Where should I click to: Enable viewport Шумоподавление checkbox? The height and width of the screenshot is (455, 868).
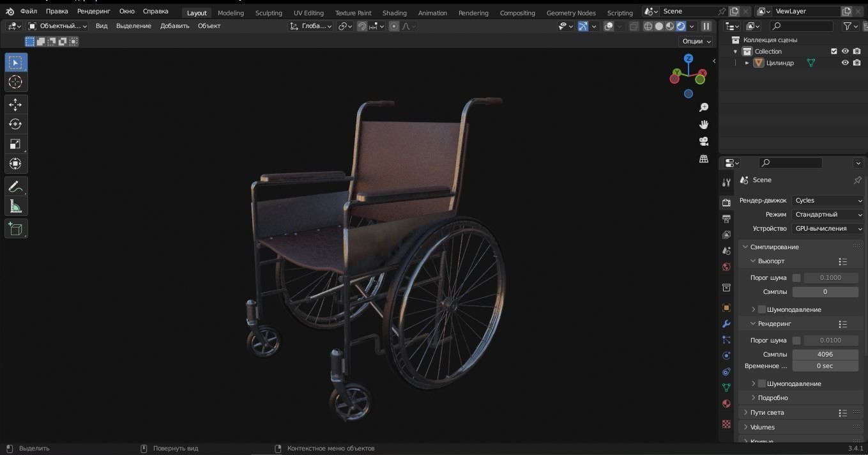click(762, 309)
